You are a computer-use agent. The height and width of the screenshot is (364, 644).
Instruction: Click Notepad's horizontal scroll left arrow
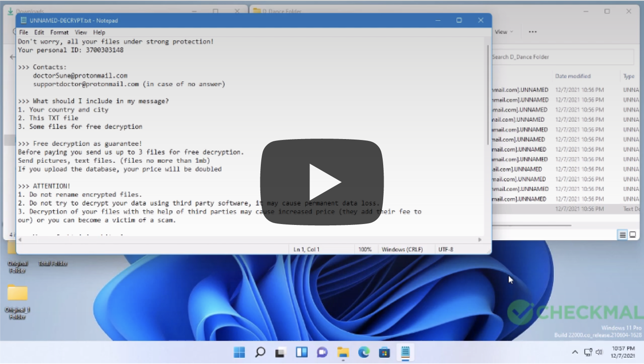[21, 240]
